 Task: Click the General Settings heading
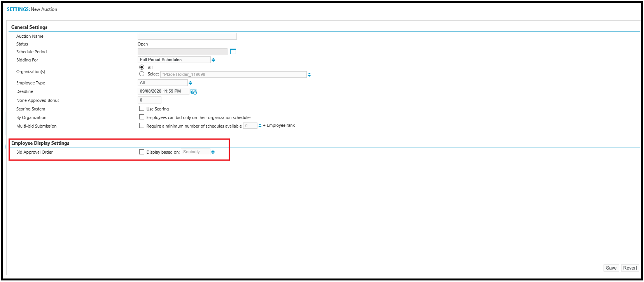click(x=30, y=27)
